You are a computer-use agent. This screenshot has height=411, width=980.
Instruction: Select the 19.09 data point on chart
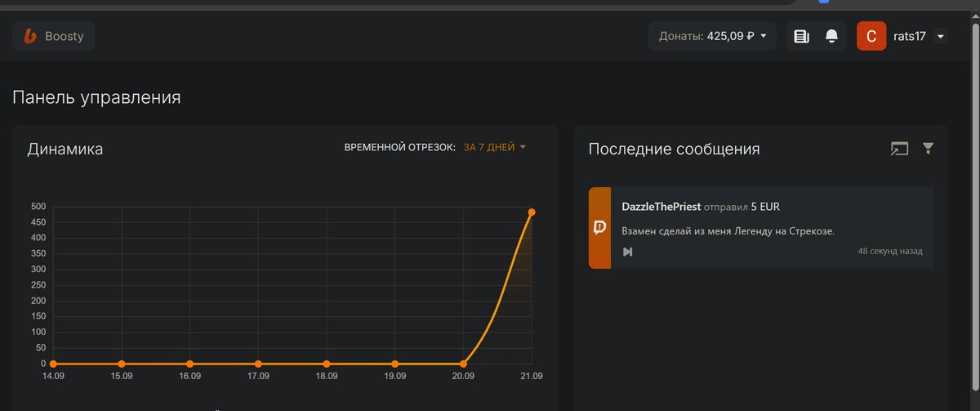click(x=395, y=364)
